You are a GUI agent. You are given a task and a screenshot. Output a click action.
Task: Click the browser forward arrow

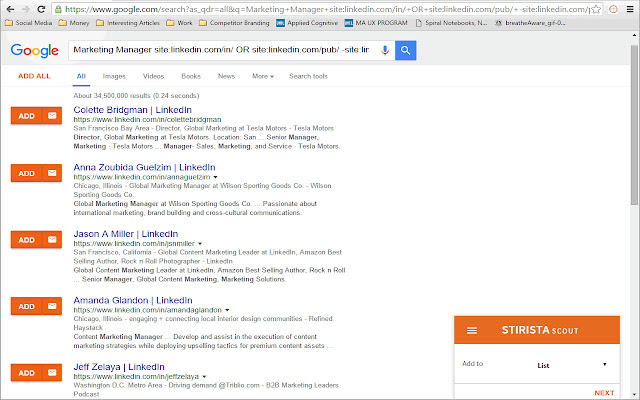click(x=25, y=9)
